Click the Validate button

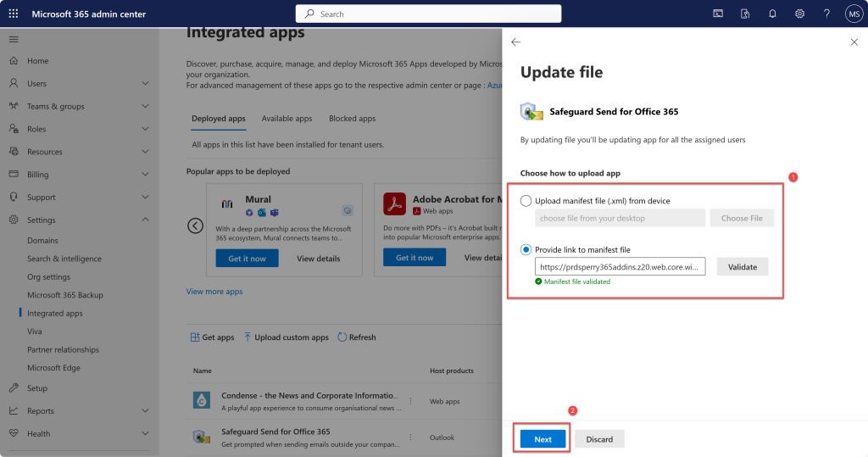coord(742,266)
